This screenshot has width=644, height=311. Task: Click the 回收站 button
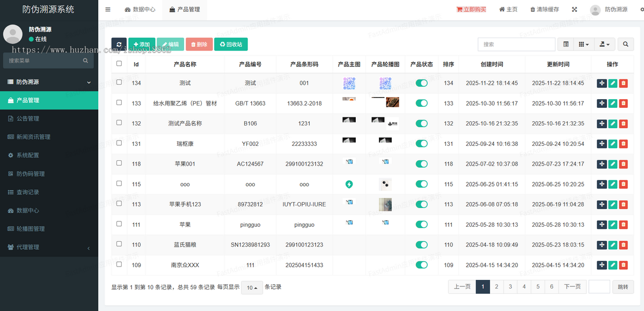click(231, 44)
